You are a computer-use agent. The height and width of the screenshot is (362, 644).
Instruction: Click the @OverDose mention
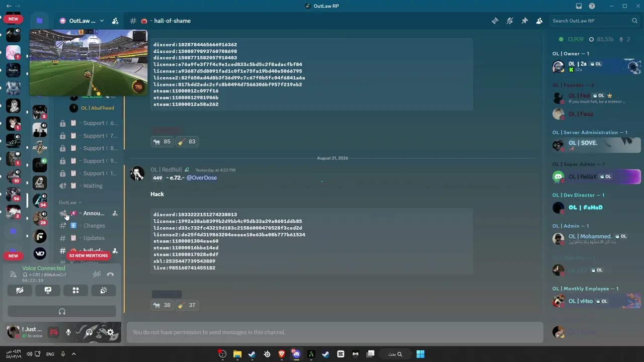pyautogui.click(x=202, y=177)
